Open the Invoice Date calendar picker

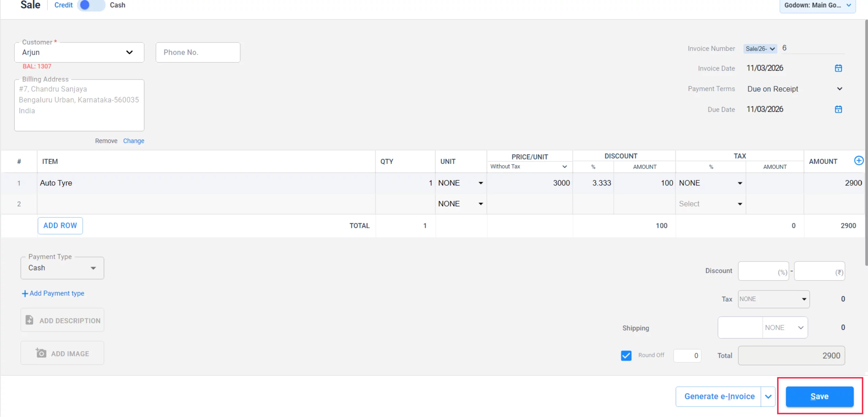coord(838,68)
